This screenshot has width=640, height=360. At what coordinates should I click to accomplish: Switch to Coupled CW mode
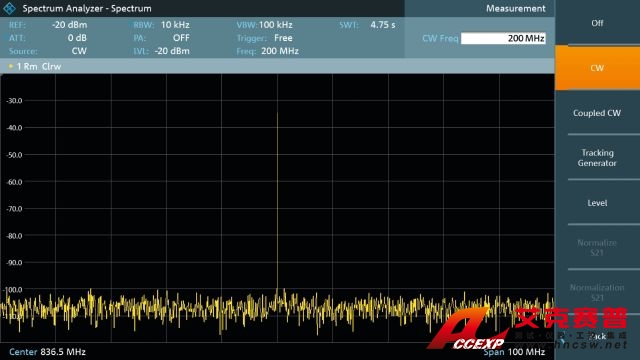(597, 113)
